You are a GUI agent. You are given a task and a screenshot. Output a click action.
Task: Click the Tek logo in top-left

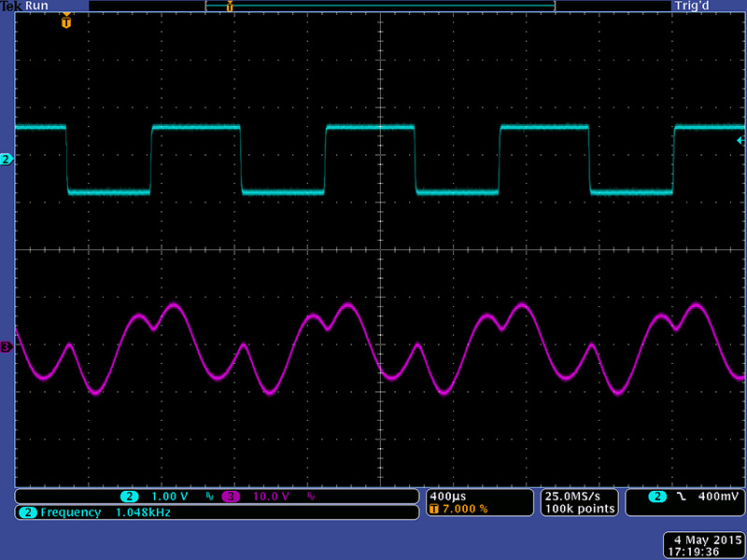coord(11,6)
